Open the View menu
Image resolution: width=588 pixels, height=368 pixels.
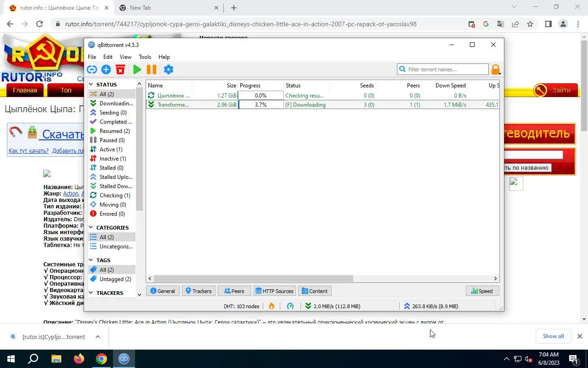[x=125, y=57]
